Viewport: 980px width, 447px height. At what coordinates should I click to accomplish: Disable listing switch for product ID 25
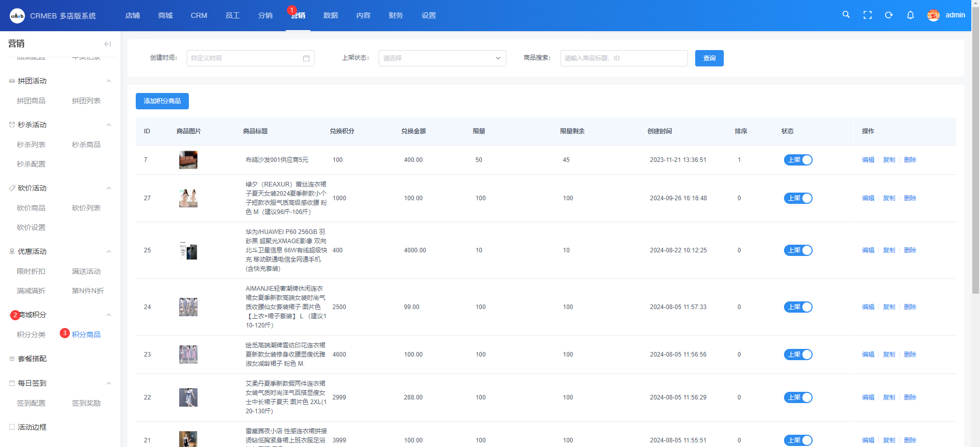pyautogui.click(x=798, y=250)
